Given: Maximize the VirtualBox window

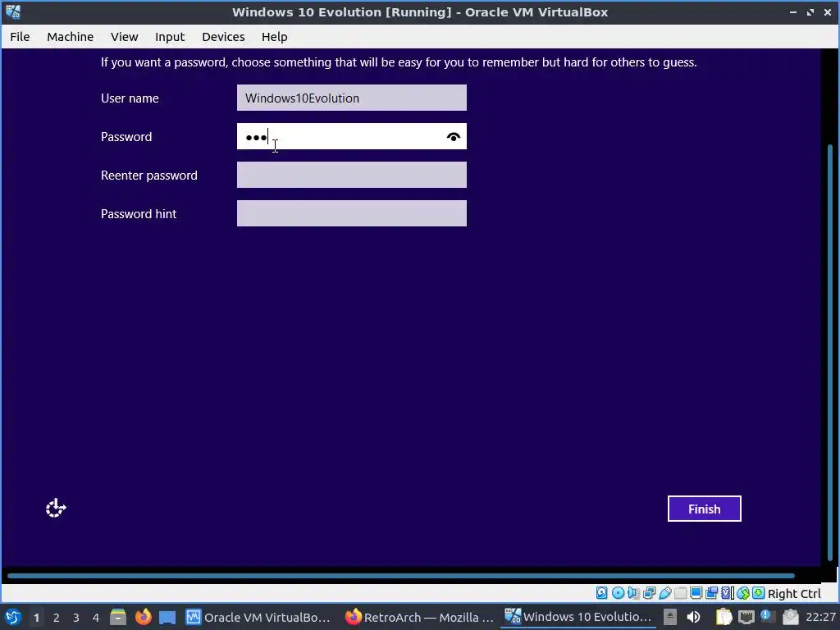Looking at the screenshot, I should point(810,11).
